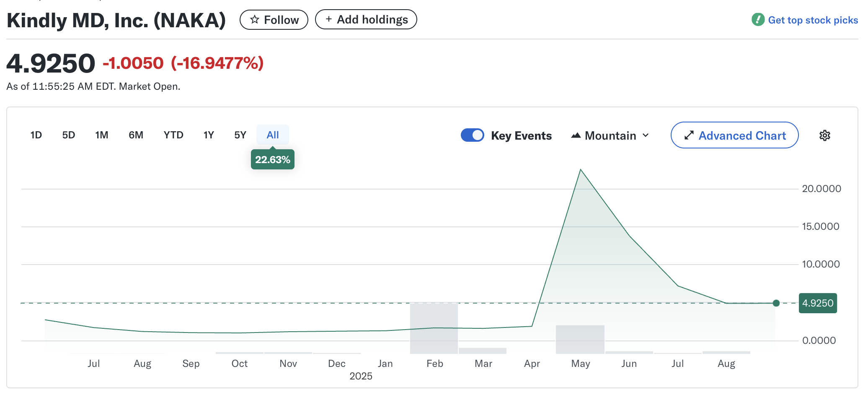
Task: Click the Kindly MD, Inc. (NAKA) heading
Action: point(116,21)
